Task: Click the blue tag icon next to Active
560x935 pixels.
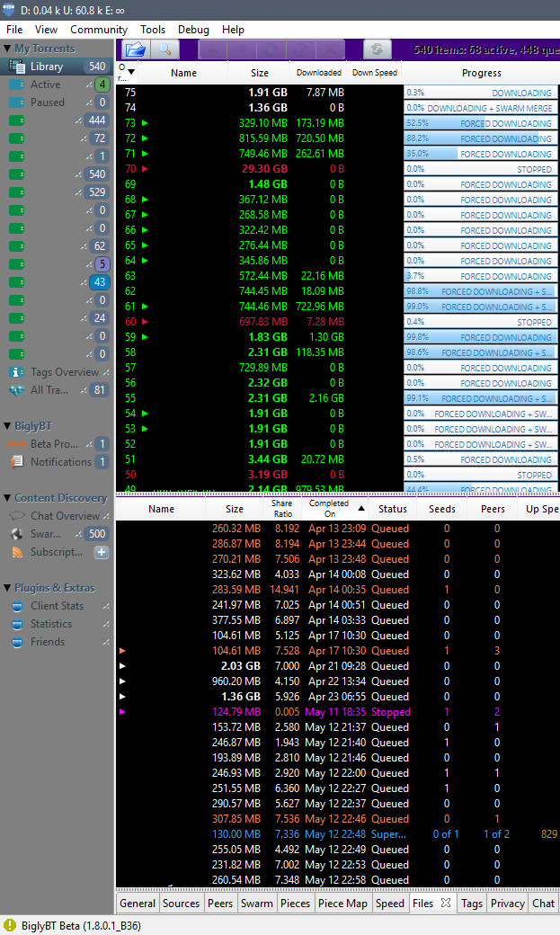Action: point(17,85)
